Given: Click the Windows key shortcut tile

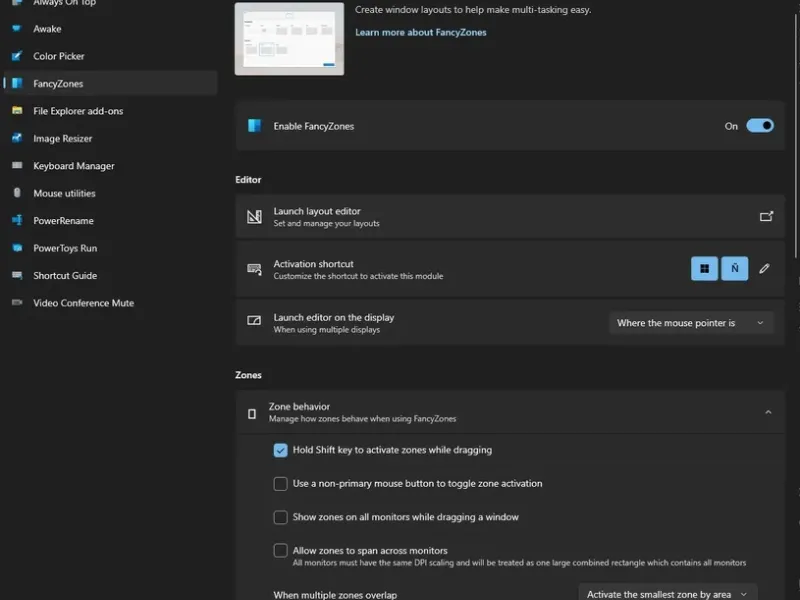Looking at the screenshot, I should pyautogui.click(x=704, y=268).
